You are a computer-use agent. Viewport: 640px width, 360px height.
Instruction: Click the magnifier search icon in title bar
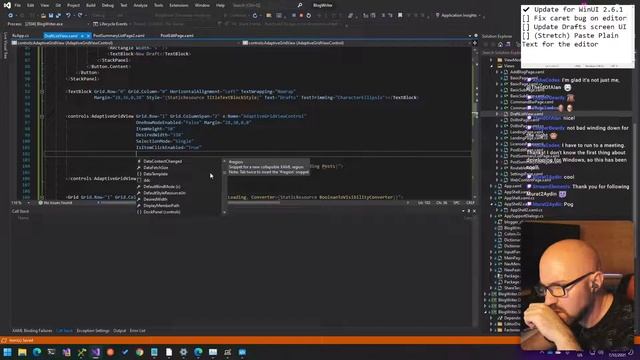coord(300,5)
